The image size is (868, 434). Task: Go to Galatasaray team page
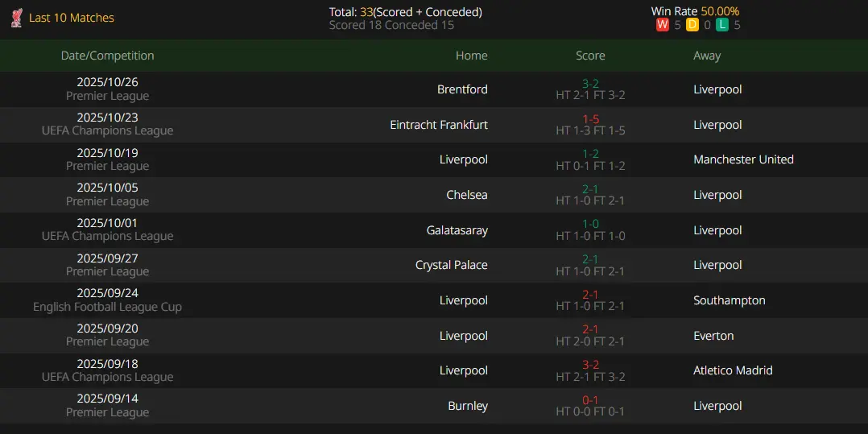tap(457, 230)
